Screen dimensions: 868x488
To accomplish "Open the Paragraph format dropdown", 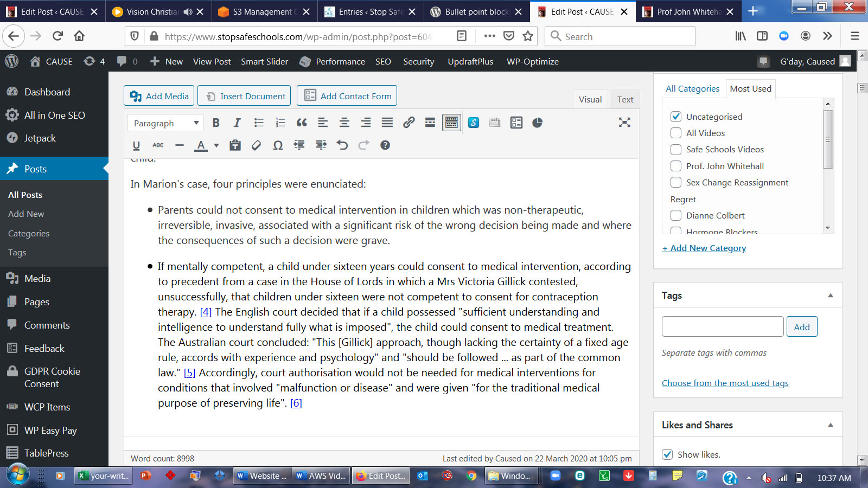I will pos(165,123).
